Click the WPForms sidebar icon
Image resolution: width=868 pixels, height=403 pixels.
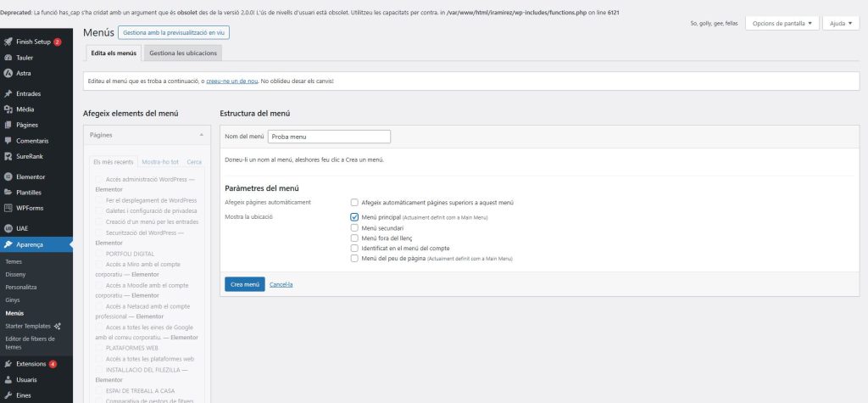[8, 208]
